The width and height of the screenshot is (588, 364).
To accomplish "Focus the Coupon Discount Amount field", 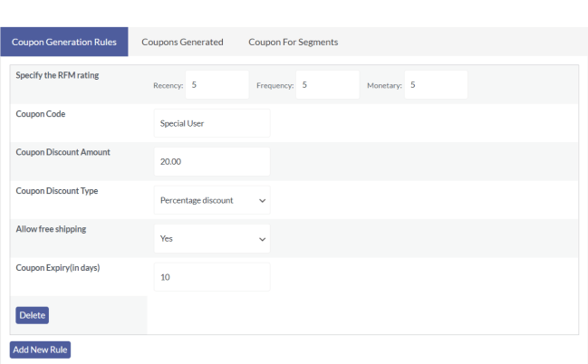I will point(212,162).
